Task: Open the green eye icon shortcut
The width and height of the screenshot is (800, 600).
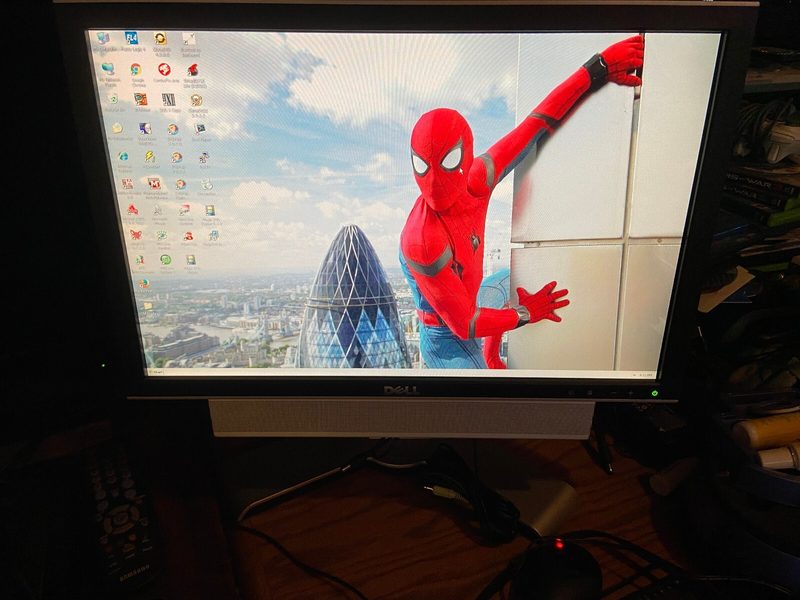Action: coord(162,235)
